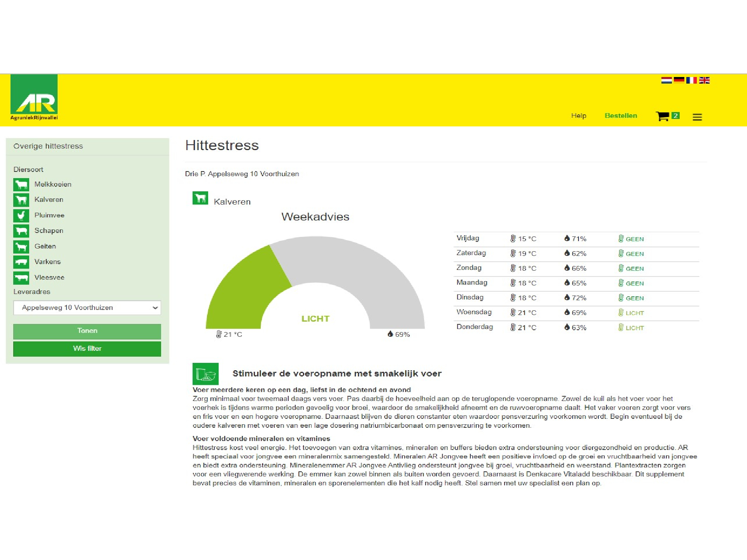This screenshot has width=747, height=560.
Task: Select the Geiten goat icon
Action: 21,246
